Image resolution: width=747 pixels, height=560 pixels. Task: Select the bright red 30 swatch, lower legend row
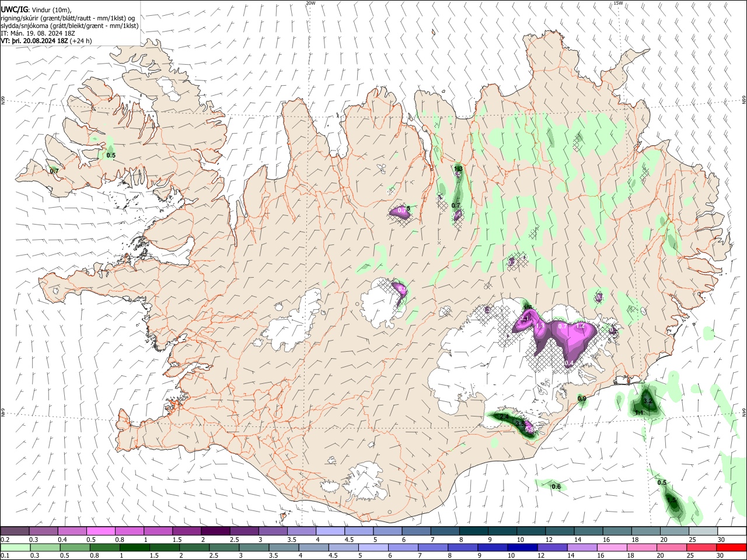732,548
